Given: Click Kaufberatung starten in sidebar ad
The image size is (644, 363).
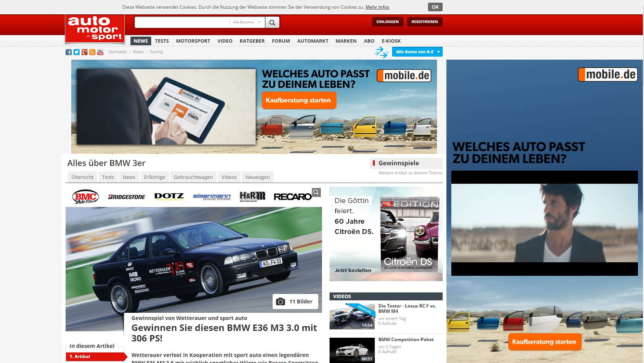Looking at the screenshot, I should (x=544, y=342).
